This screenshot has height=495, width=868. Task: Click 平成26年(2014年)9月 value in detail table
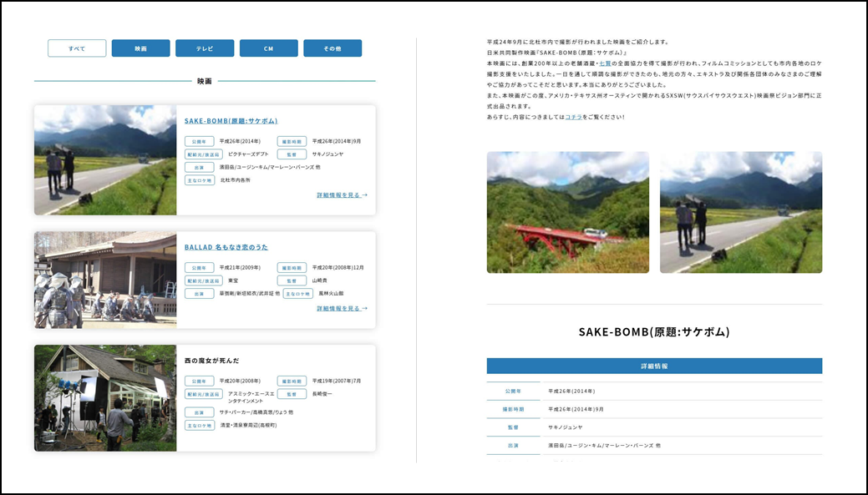tap(576, 409)
